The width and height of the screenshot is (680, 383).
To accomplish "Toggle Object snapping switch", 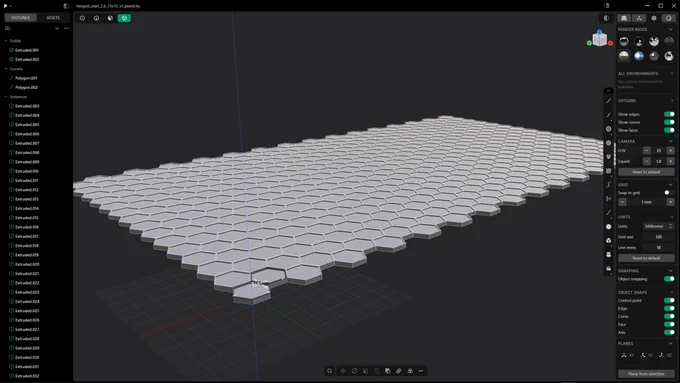I will tap(669, 279).
